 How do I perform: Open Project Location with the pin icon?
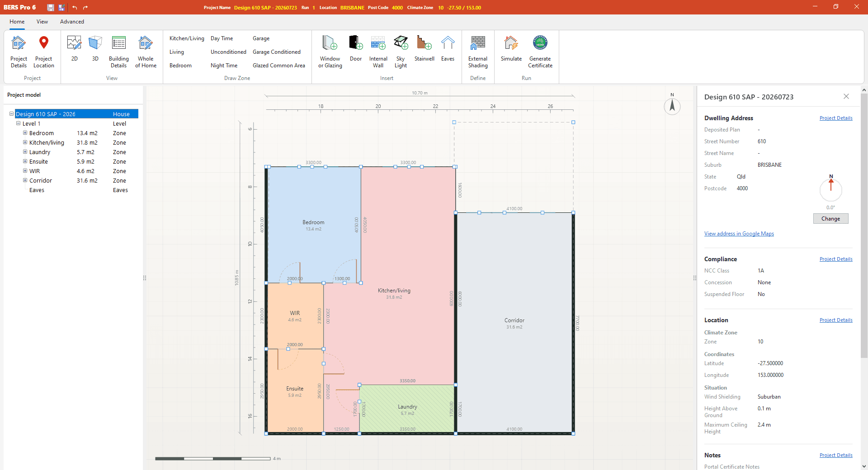[x=44, y=52]
